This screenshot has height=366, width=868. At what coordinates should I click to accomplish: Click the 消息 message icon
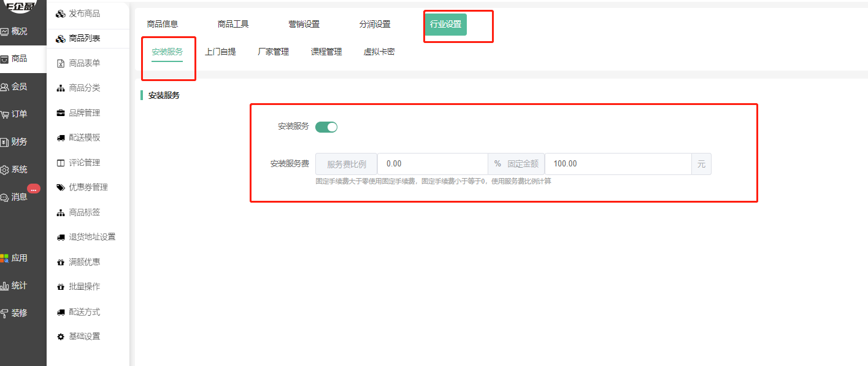coord(4,198)
